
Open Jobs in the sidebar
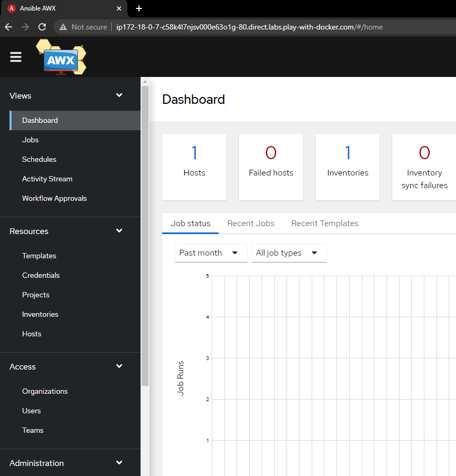[x=75, y=140]
